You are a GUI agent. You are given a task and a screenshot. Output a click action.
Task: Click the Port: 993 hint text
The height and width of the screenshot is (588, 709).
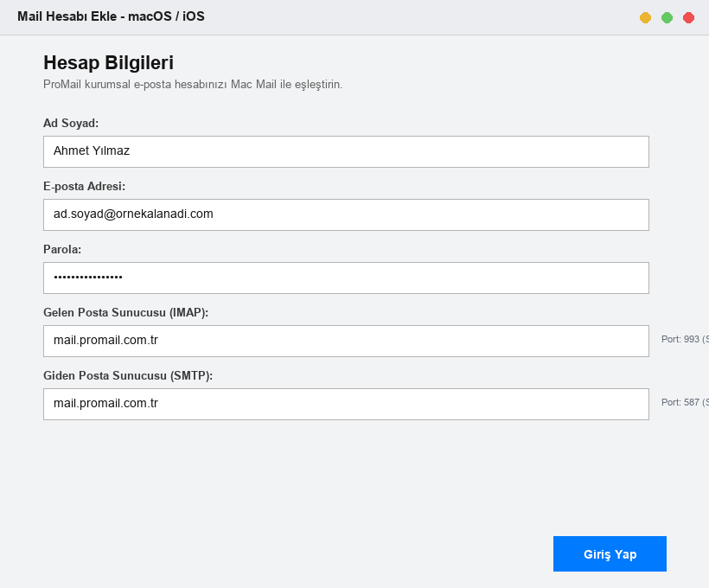click(685, 339)
